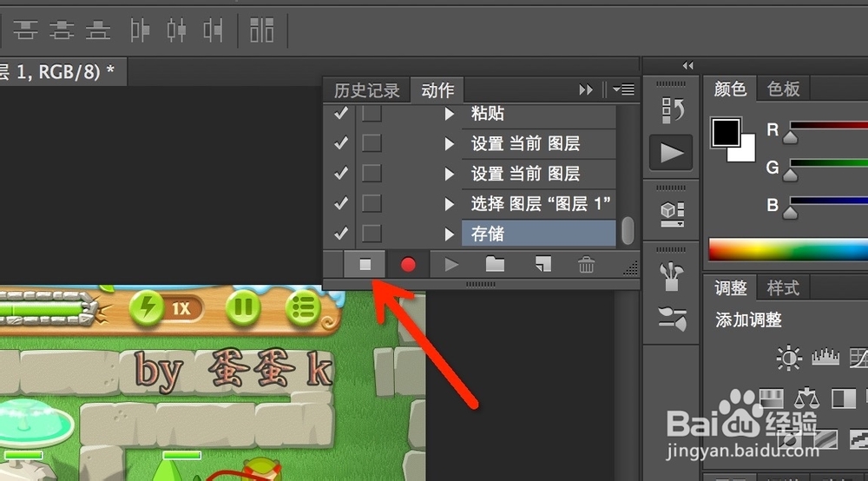Toggle checkmark for first 设置 当前 图层 step
This screenshot has height=481, width=868.
[x=341, y=142]
